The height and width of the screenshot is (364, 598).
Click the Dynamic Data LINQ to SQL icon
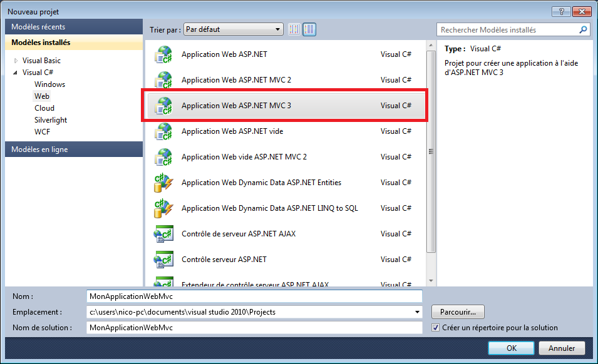163,209
